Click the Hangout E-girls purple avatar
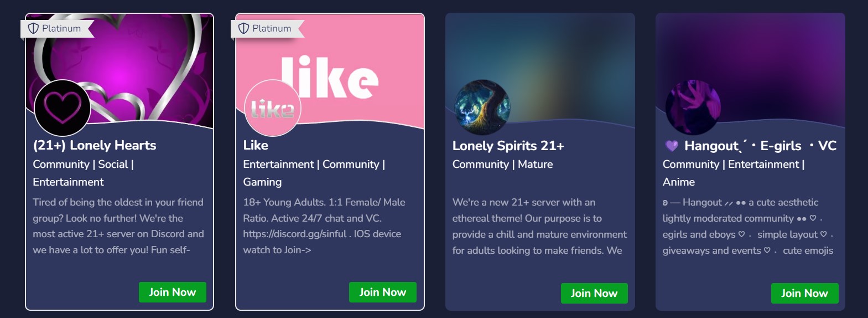 pos(693,107)
